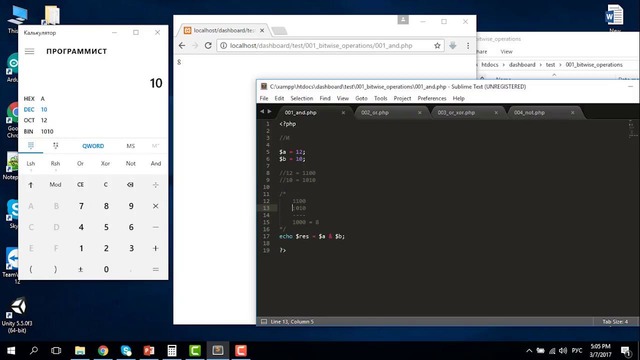Screen dimensions: 640x360
Task: Switch to the bit toggling keypad icon
Action: coord(56,146)
